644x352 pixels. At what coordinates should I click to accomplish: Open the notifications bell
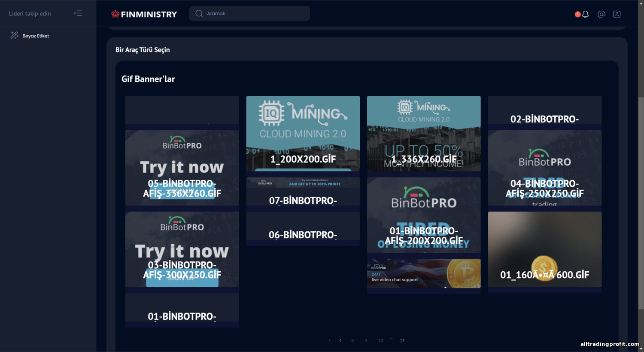pos(585,14)
